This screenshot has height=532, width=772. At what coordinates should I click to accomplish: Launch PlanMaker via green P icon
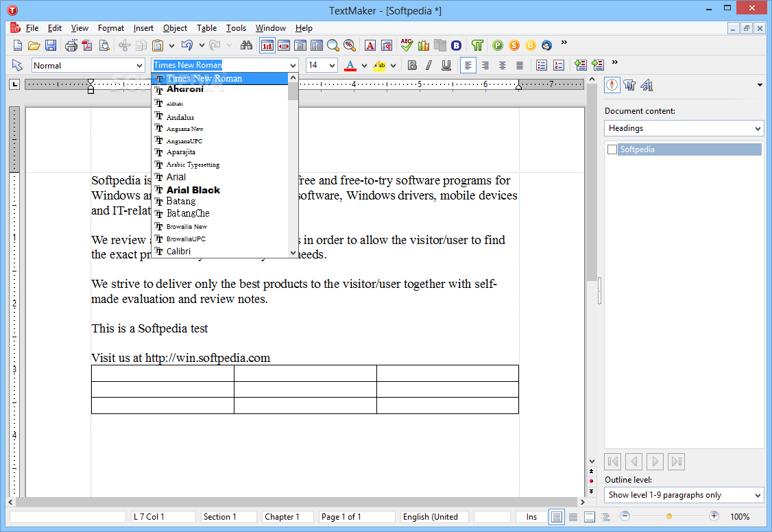click(x=498, y=46)
